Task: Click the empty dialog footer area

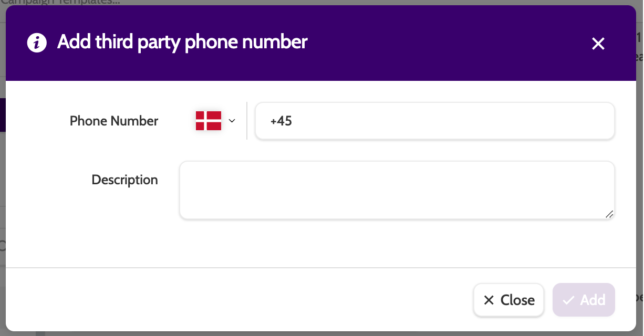Action: tap(236, 299)
